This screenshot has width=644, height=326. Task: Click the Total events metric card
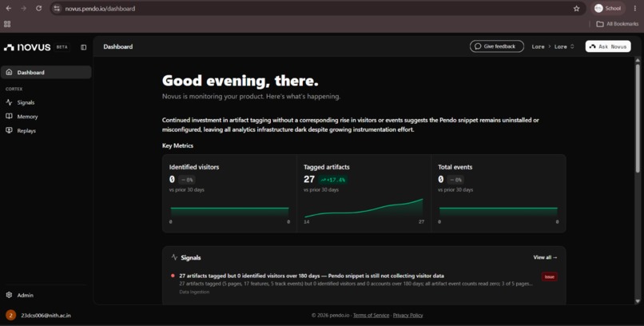[x=499, y=193]
